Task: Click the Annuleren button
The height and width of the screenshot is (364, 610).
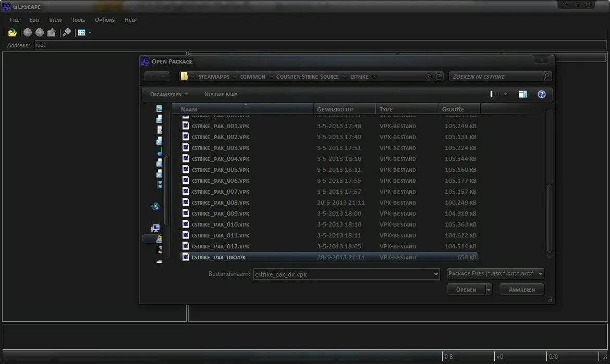Action: pyautogui.click(x=522, y=290)
